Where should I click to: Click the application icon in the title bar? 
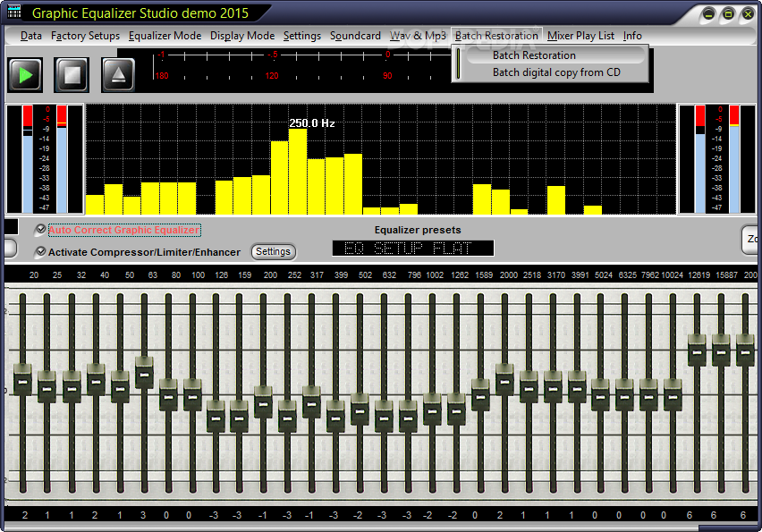[14, 13]
